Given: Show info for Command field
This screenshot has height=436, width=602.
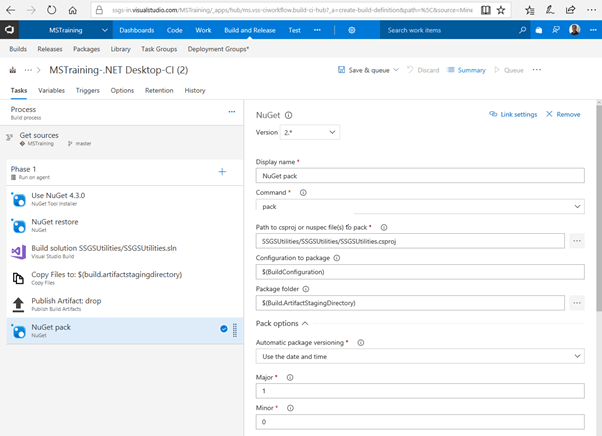Looking at the screenshot, I should [303, 193].
